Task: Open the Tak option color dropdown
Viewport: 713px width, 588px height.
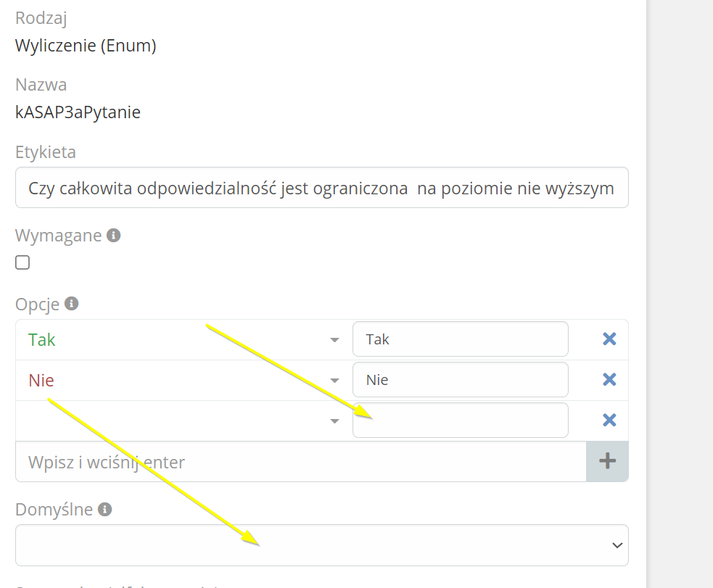Action: pyautogui.click(x=334, y=340)
